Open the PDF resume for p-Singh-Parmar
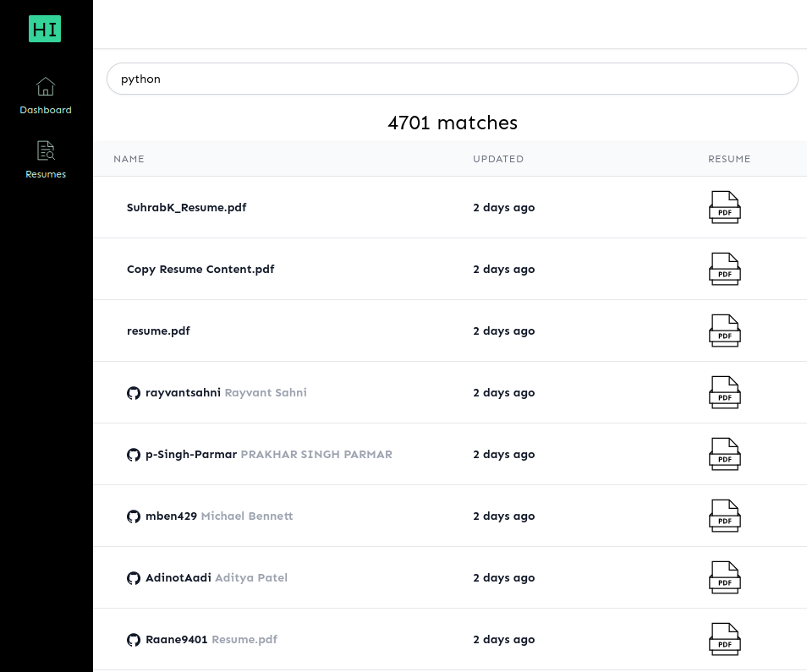This screenshot has height=672, width=807. (x=724, y=454)
